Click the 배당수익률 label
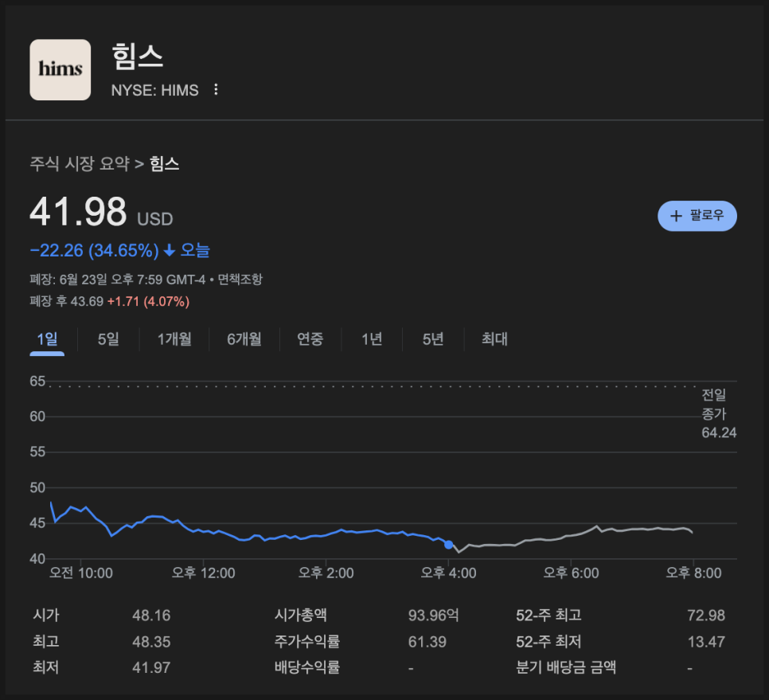769x700 pixels. 307,667
